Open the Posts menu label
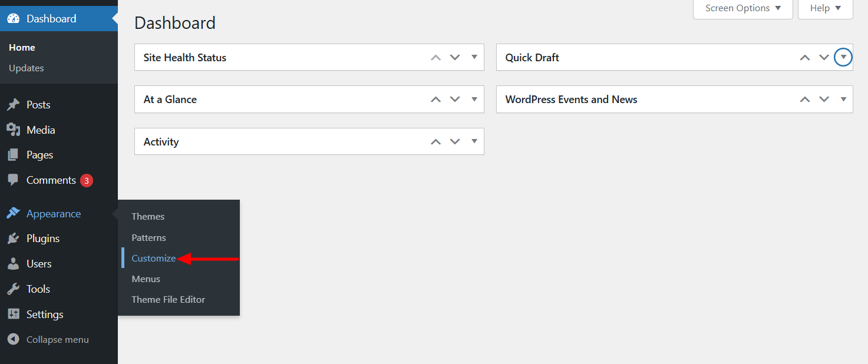This screenshot has height=364, width=868. click(x=38, y=105)
